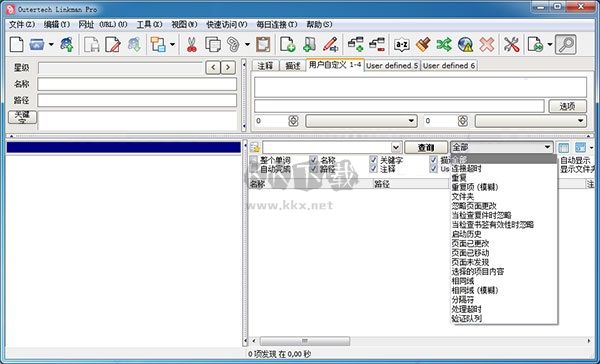Delete with the red X icon

click(487, 44)
